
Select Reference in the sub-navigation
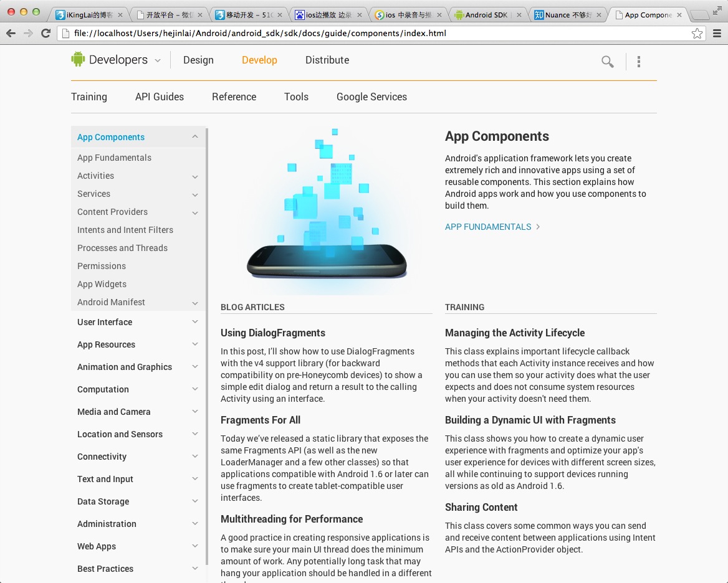click(x=234, y=97)
